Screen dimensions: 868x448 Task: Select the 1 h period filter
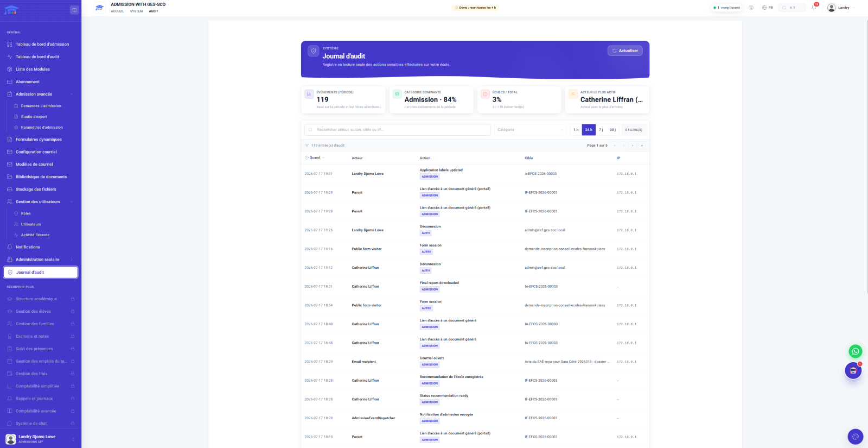[576, 130]
